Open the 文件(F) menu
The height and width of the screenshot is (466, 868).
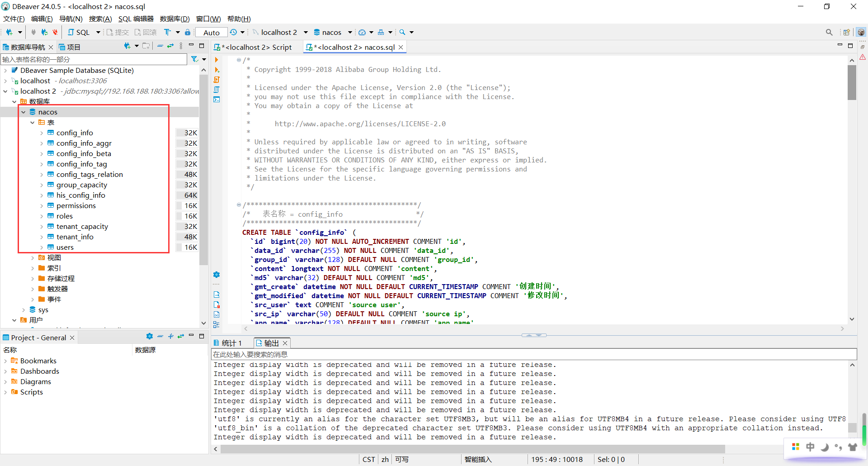pyautogui.click(x=14, y=19)
